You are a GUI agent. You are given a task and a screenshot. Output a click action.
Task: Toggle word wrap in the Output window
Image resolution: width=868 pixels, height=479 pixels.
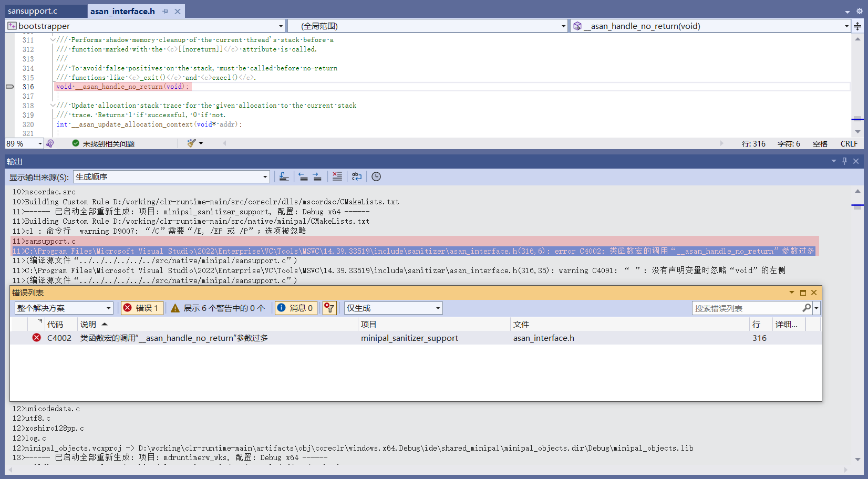pos(357,176)
